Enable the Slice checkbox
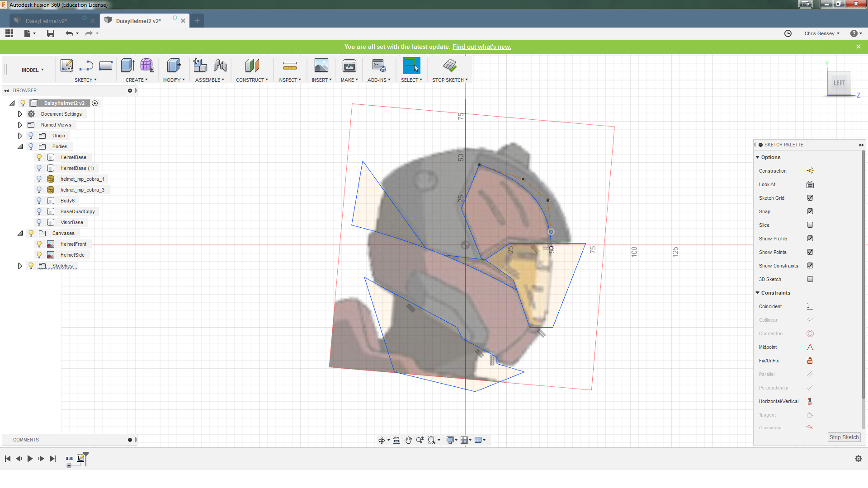 (810, 225)
